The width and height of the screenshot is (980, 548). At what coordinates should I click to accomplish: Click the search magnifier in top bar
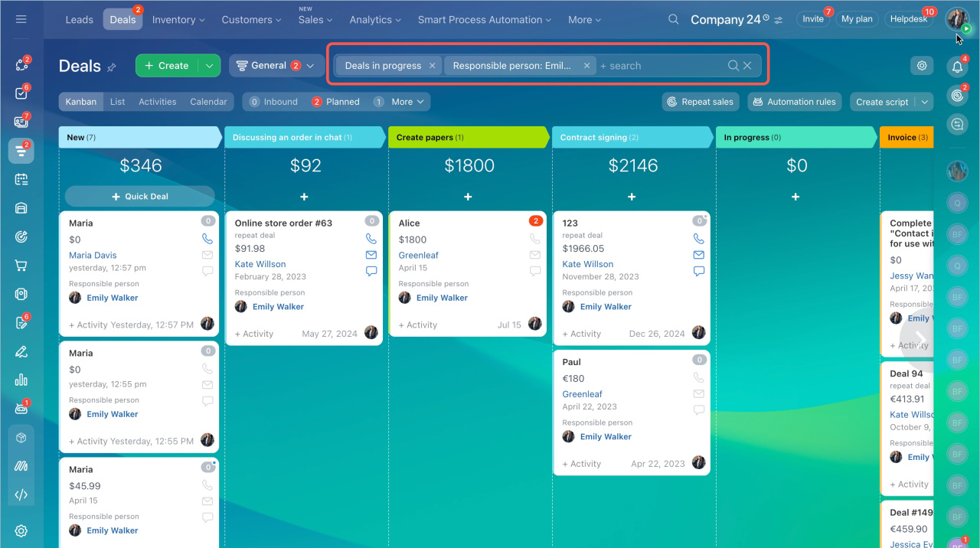tap(673, 19)
